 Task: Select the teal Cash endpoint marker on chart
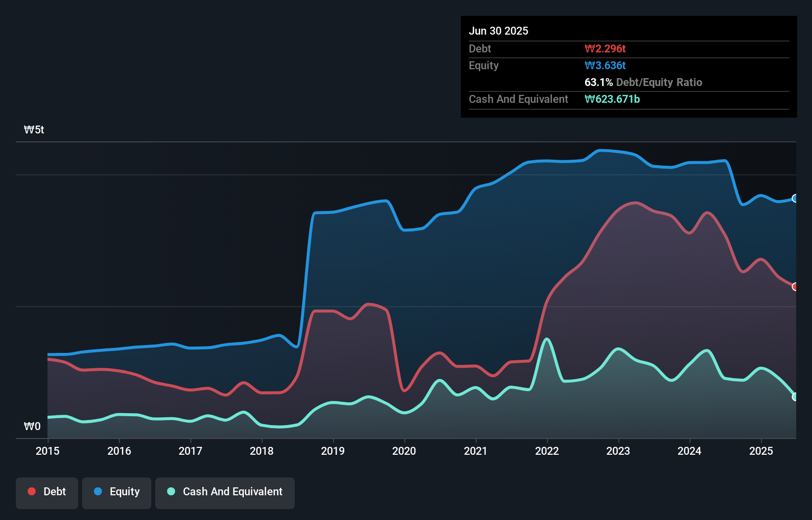click(x=795, y=396)
